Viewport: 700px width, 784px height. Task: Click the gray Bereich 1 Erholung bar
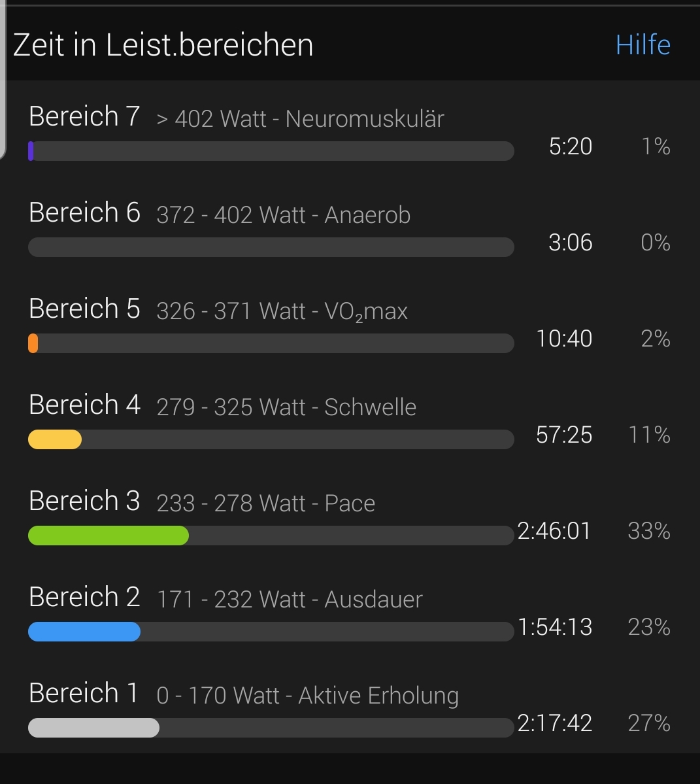click(271, 728)
